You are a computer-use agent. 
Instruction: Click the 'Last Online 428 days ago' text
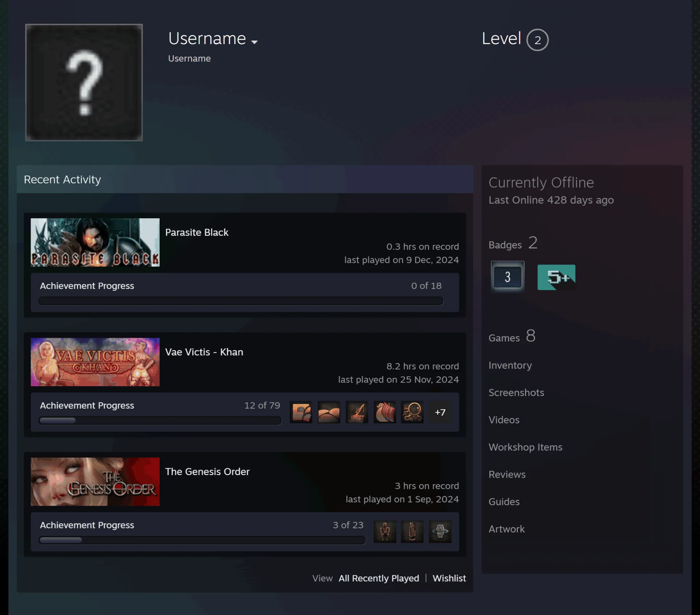click(x=551, y=200)
